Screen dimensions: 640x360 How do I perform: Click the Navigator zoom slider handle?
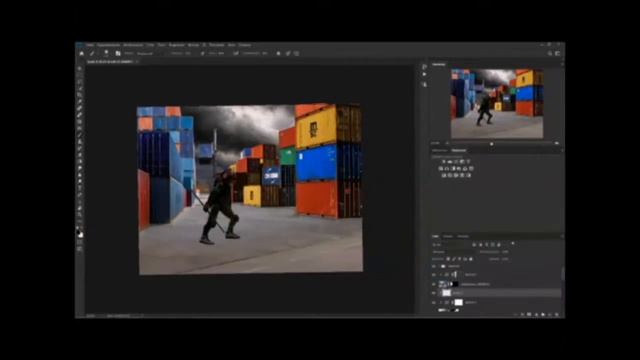coord(491,144)
